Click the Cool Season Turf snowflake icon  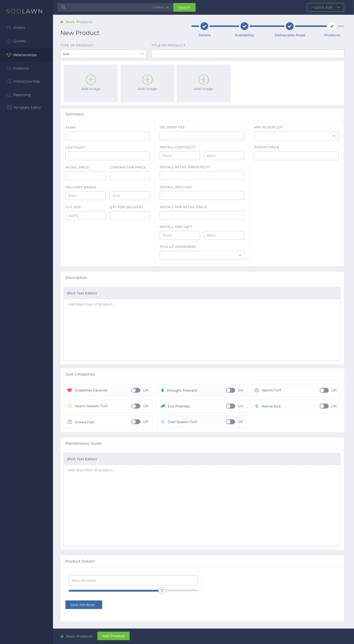pos(163,422)
